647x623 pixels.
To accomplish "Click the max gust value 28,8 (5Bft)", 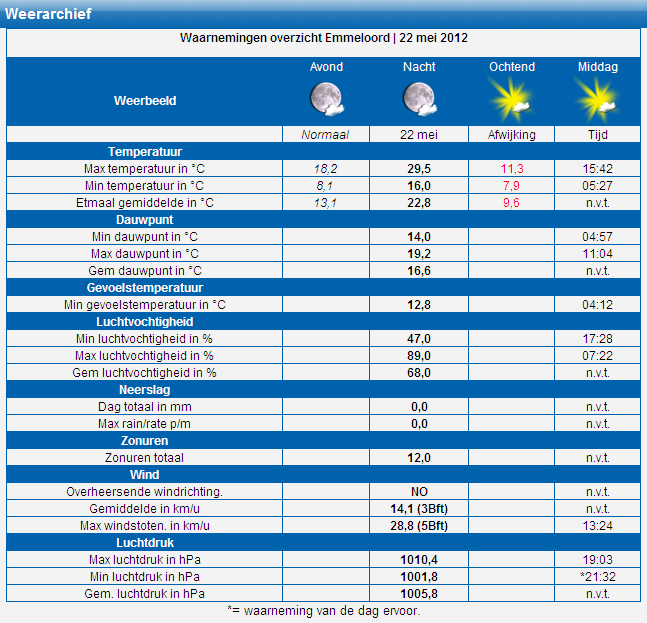I will [419, 526].
